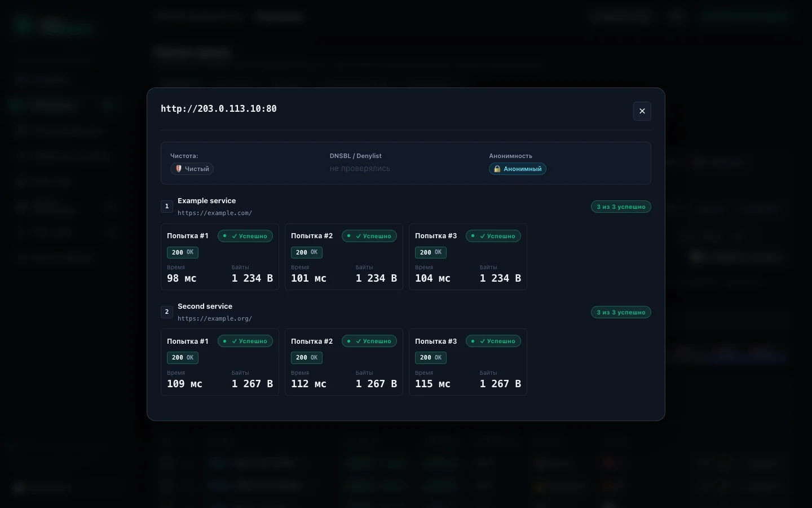
Task: Click the Second service "3 из 3 успешно" badge
Action: [621, 313]
